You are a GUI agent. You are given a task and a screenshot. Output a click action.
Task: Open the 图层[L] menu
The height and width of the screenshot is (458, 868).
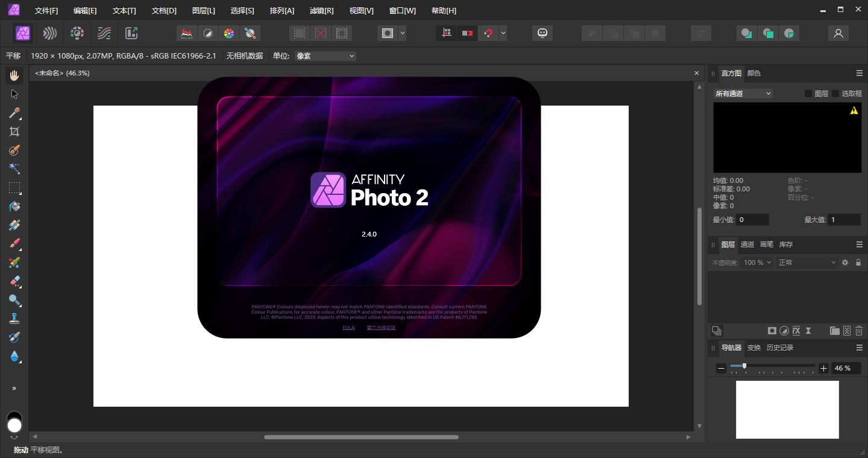203,11
